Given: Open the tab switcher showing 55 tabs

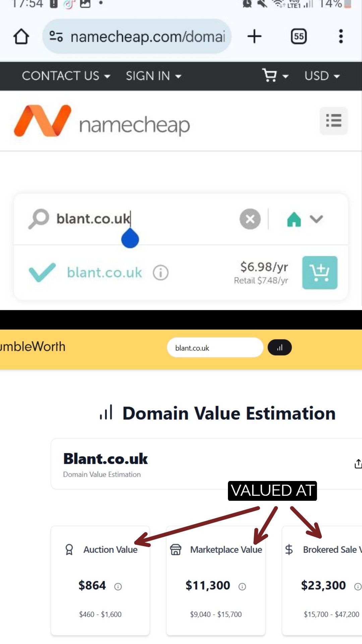Looking at the screenshot, I should click(x=299, y=36).
